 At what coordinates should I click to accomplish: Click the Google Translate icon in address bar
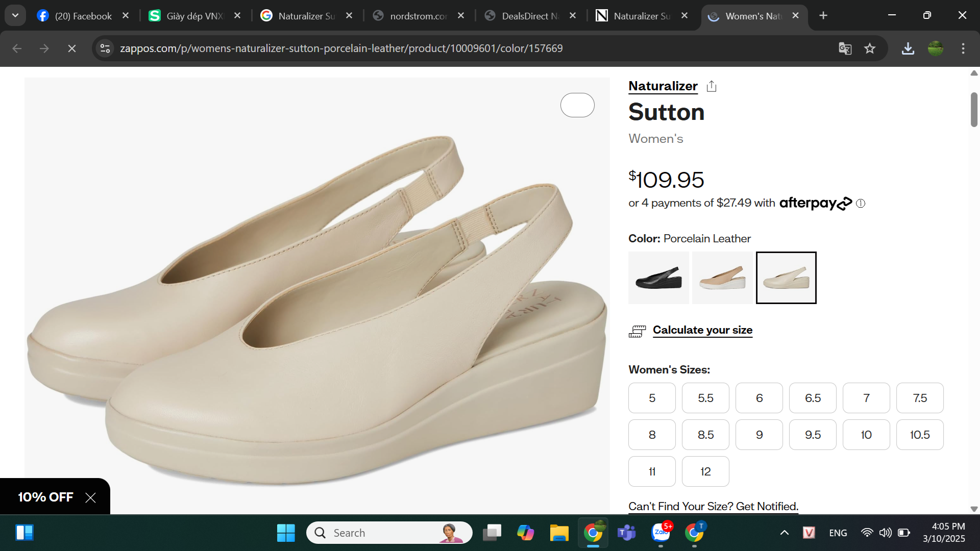pyautogui.click(x=845, y=48)
